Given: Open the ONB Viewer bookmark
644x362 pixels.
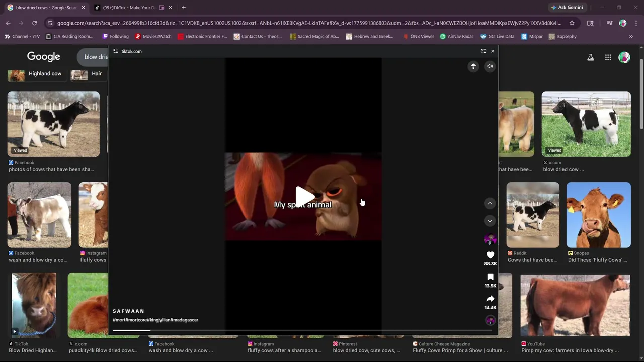Looking at the screenshot, I should coord(418,36).
